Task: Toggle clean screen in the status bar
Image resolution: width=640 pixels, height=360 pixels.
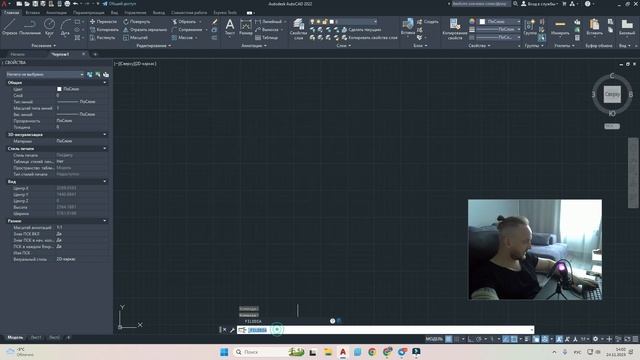Action: (627, 339)
